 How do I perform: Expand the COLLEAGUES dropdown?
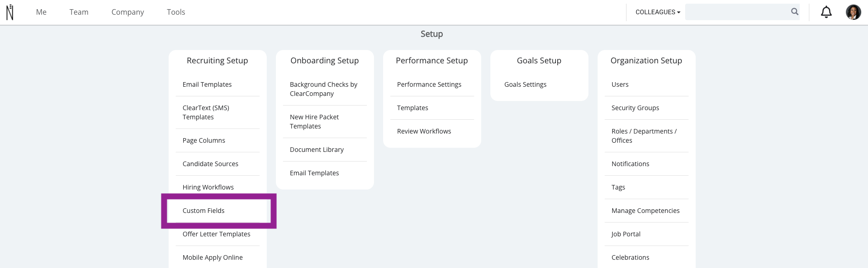click(x=658, y=12)
